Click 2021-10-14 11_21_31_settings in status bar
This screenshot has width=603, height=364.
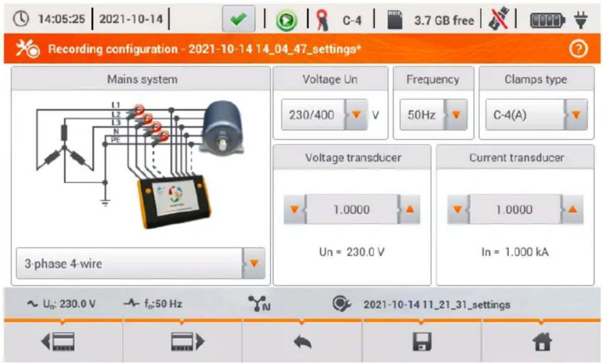(437, 305)
